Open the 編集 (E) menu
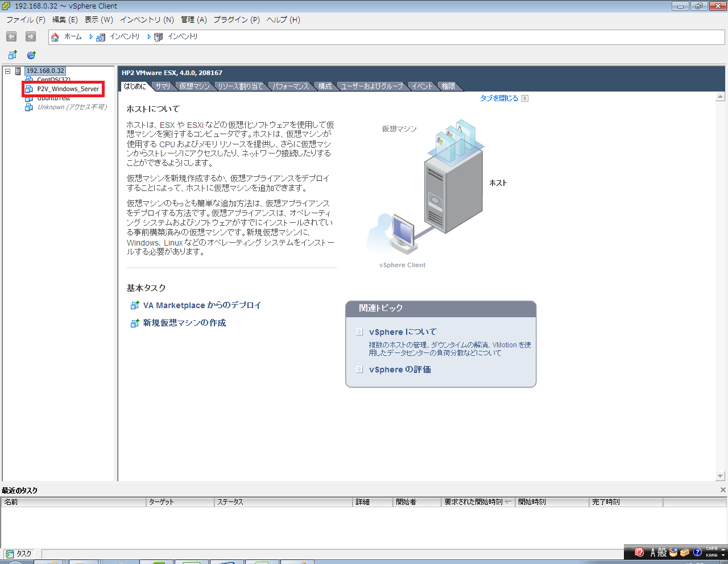728x564 pixels. coord(65,19)
